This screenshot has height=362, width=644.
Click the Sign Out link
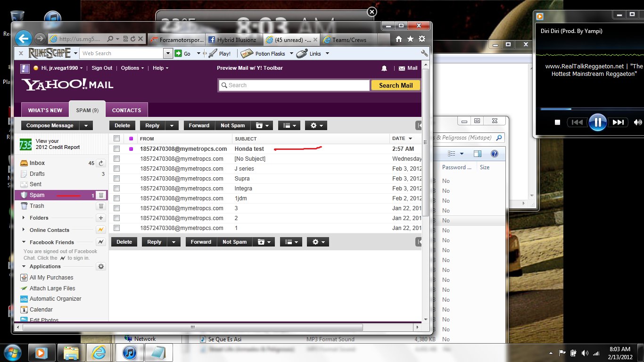(x=102, y=68)
